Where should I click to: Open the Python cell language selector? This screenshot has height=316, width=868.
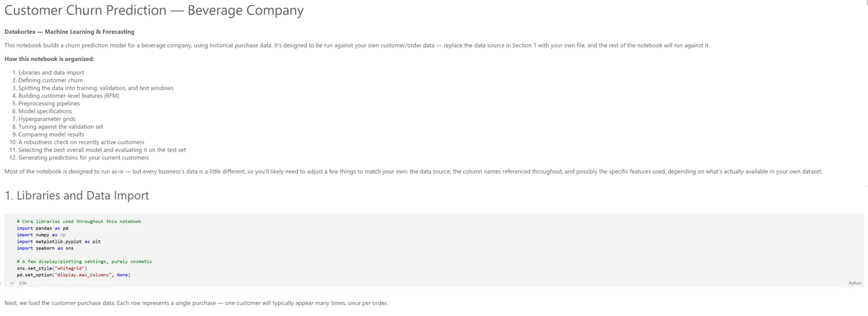[x=855, y=283]
